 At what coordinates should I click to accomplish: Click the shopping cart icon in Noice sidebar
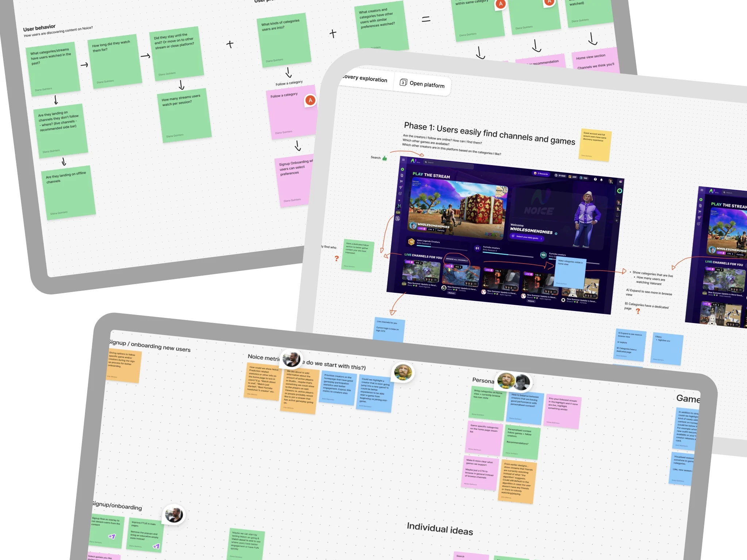(401, 182)
